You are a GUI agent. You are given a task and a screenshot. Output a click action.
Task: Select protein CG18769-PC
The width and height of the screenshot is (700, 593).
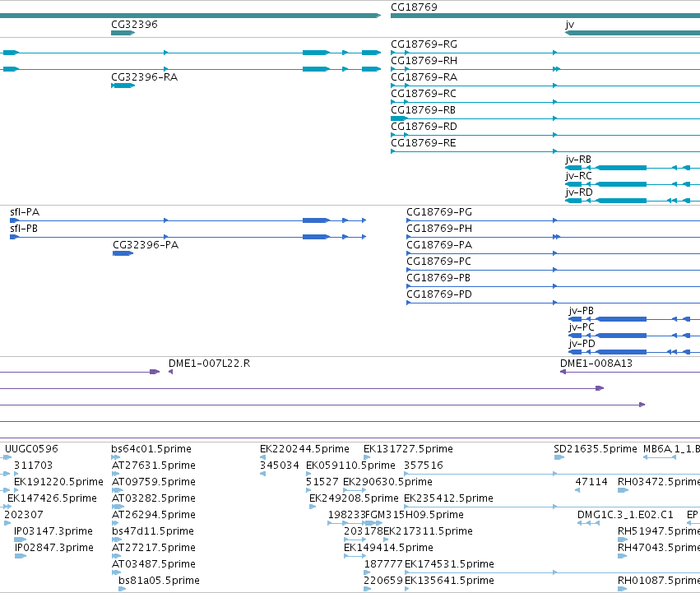point(438,262)
